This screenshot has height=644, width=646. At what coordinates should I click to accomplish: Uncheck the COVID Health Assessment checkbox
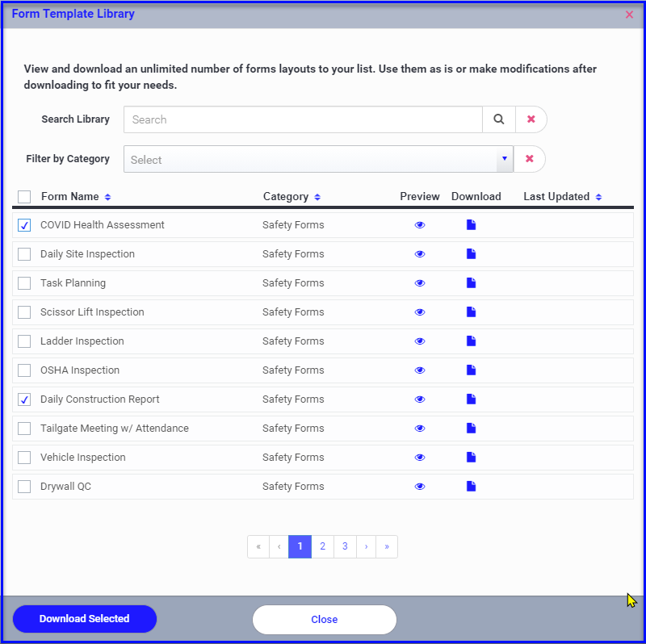click(24, 225)
